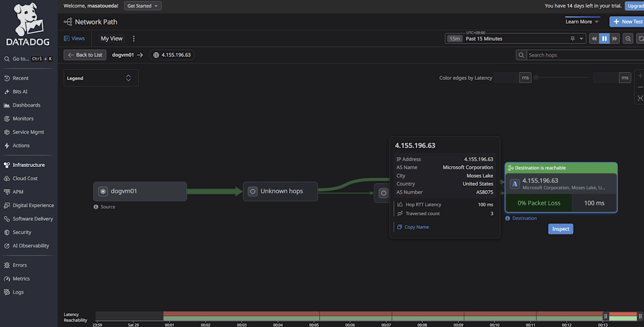Zoom in the graph with plus
The height and width of the screenshot is (327, 644).
[640, 76]
